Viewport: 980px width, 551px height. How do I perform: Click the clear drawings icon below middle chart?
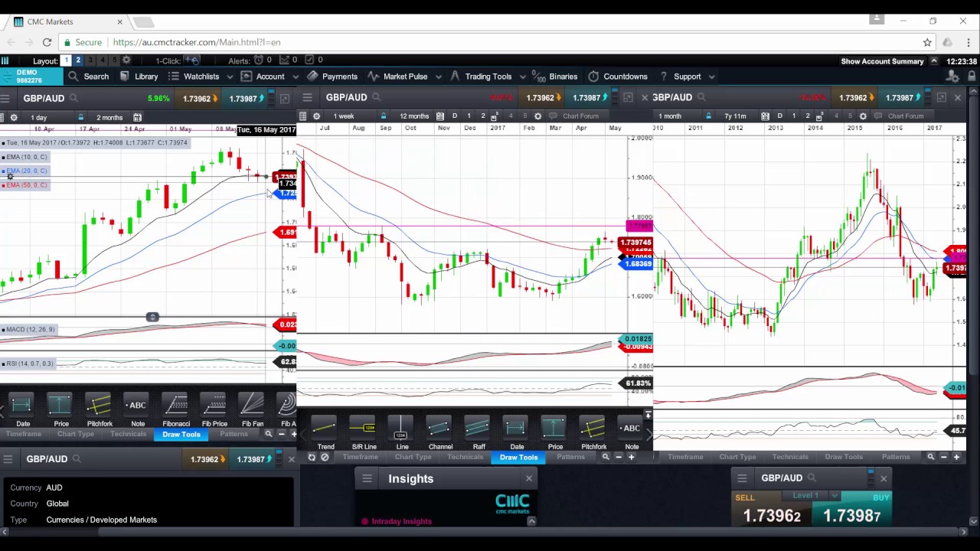coord(325,457)
